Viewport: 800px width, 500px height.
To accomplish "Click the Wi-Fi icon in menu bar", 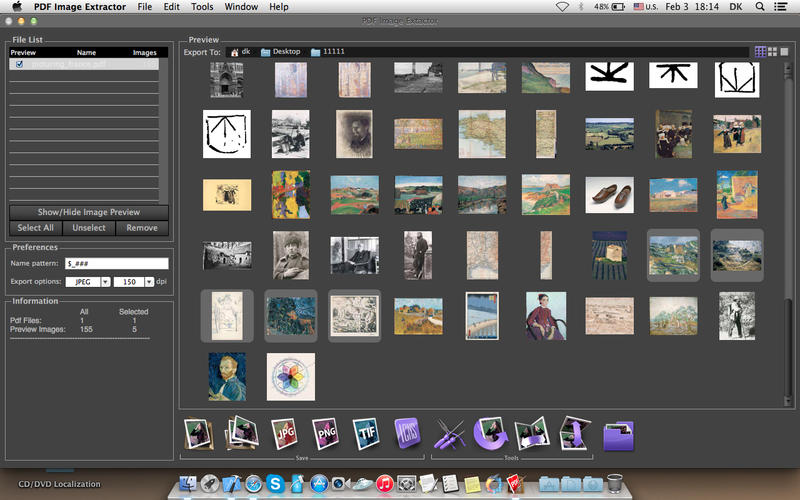I will tap(562, 7).
